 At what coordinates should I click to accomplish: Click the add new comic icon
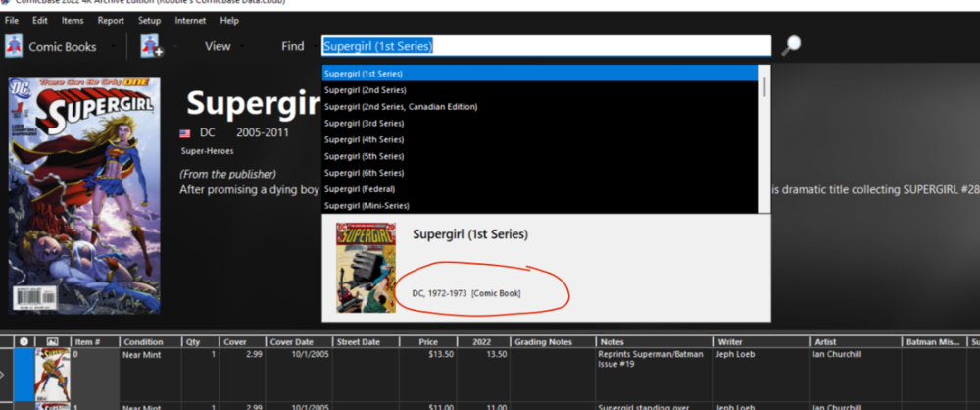(151, 46)
